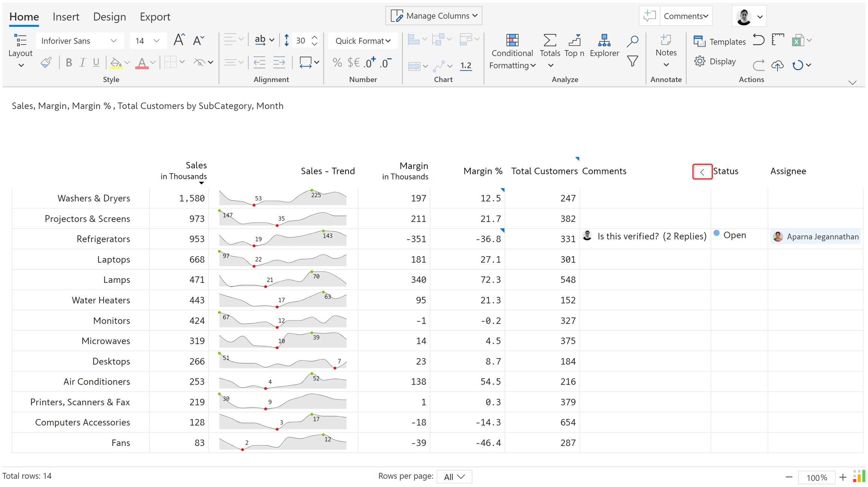Toggle italic text formatting
The width and height of the screenshot is (868, 487).
click(x=83, y=63)
